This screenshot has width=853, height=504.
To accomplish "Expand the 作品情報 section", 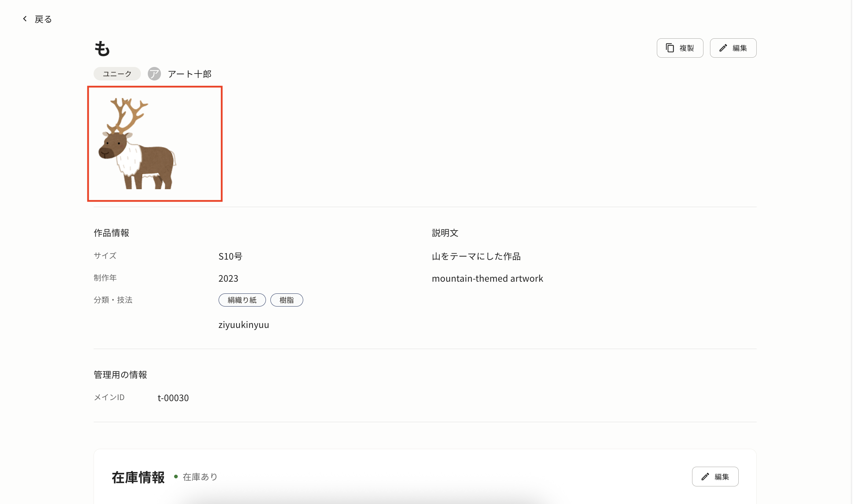I will click(x=111, y=233).
